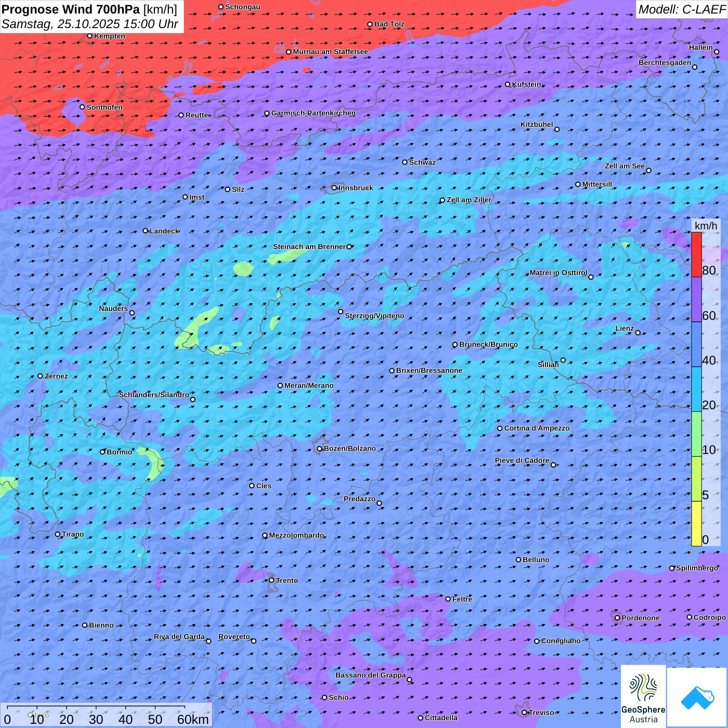Select the Kitzbühel city label
The image size is (728, 728).
(x=537, y=124)
